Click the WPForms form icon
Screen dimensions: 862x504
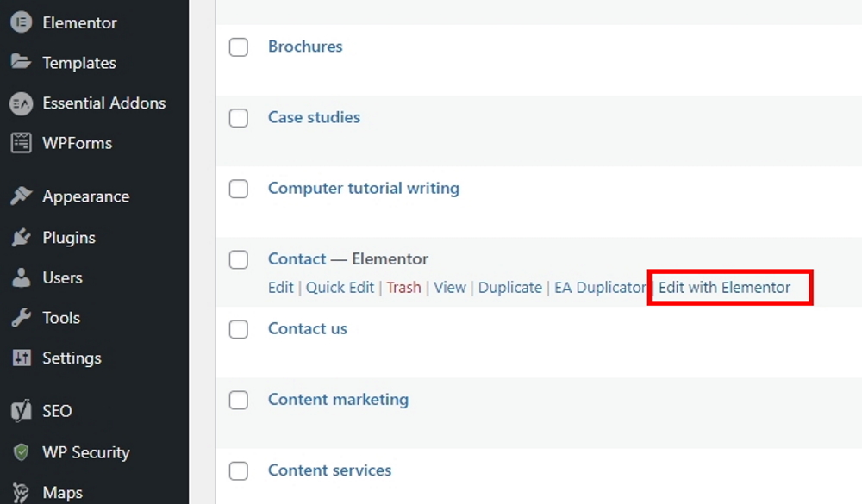point(21,143)
